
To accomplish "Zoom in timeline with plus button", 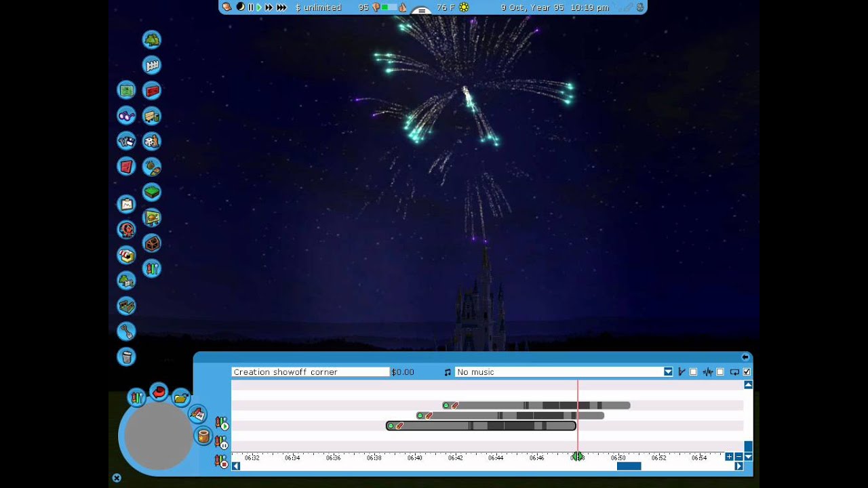I will 729,457.
